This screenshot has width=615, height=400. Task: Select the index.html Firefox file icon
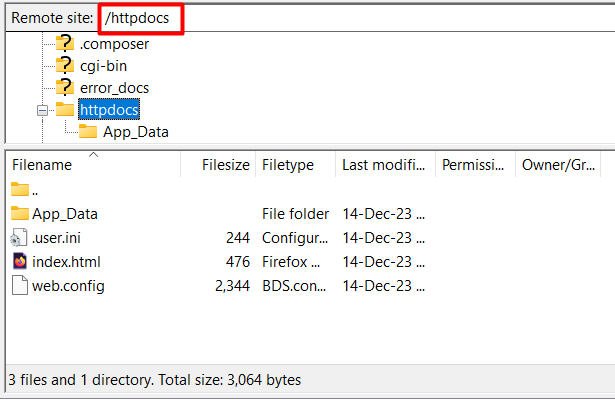coord(20,262)
